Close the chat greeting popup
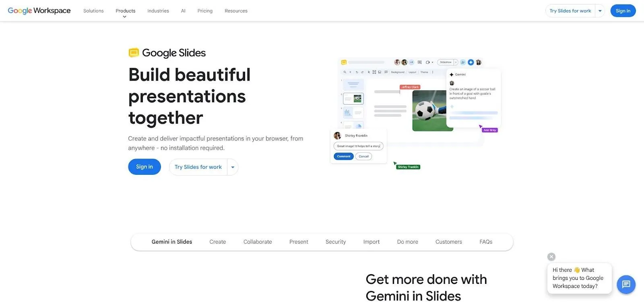This screenshot has height=302, width=644. pos(551,257)
